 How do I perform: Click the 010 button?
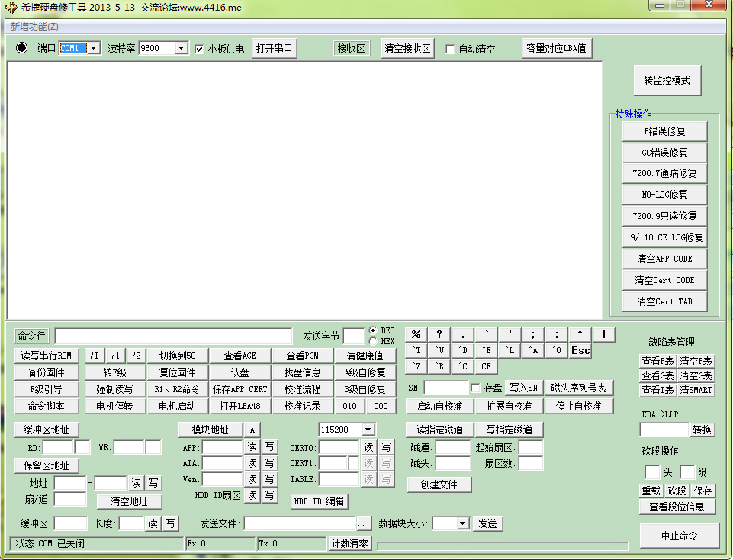coord(349,406)
